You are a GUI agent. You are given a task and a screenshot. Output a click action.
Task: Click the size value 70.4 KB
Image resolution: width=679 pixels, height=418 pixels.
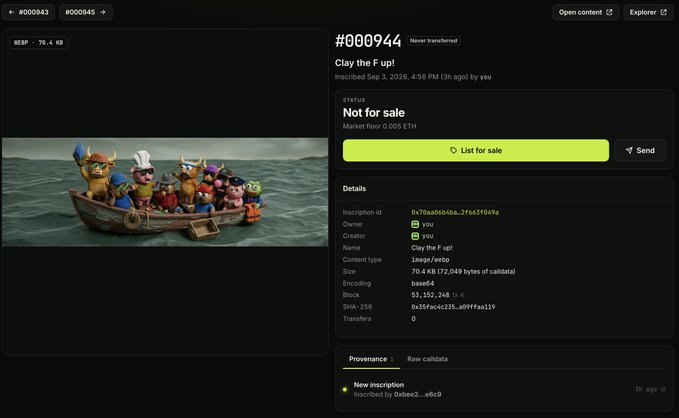[x=463, y=272]
